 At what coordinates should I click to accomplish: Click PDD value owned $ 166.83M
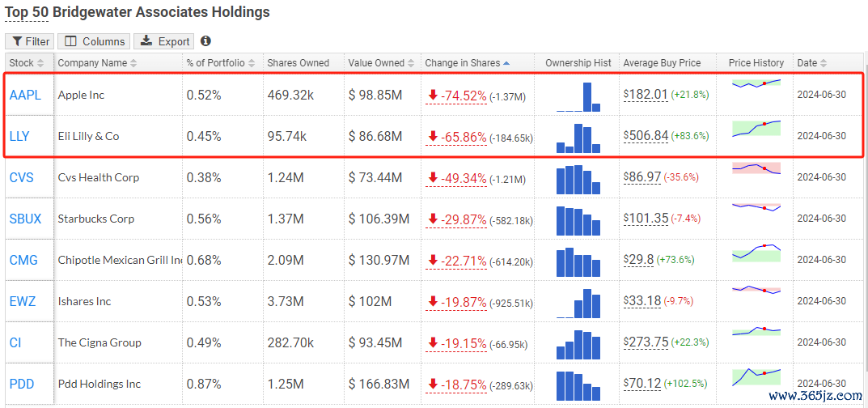tap(379, 385)
